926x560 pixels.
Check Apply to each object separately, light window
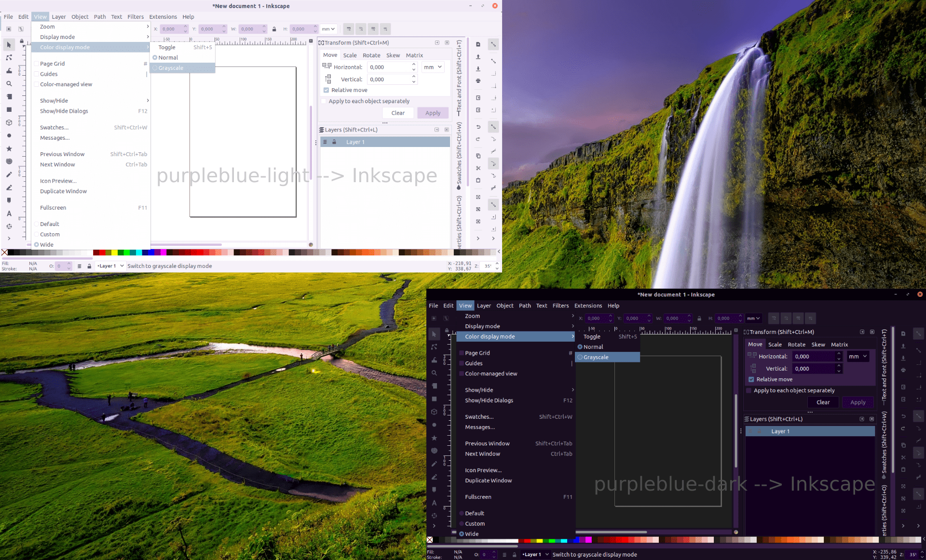coord(324,101)
